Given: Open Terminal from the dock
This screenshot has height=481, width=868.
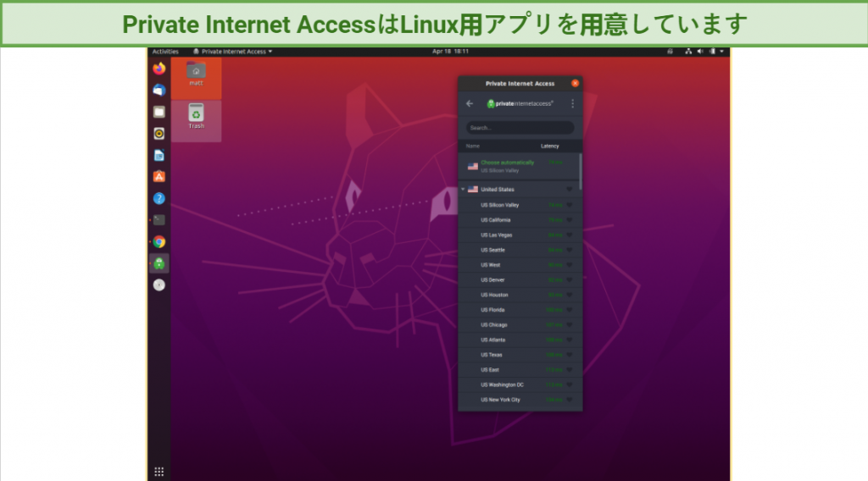Looking at the screenshot, I should click(159, 220).
